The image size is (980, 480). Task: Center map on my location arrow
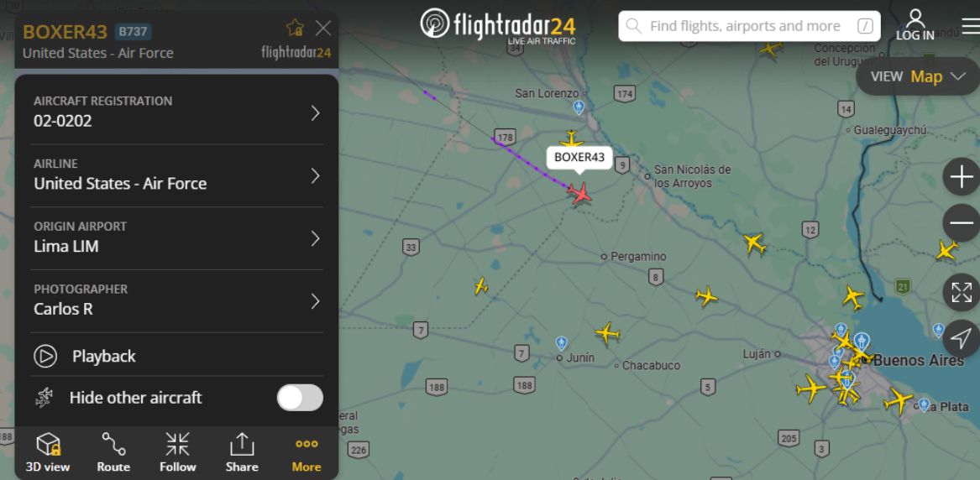click(962, 338)
